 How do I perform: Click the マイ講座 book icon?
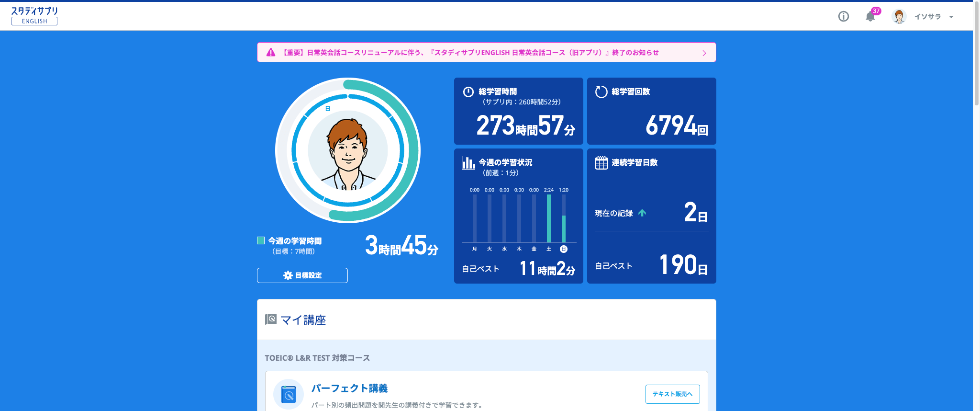271,320
